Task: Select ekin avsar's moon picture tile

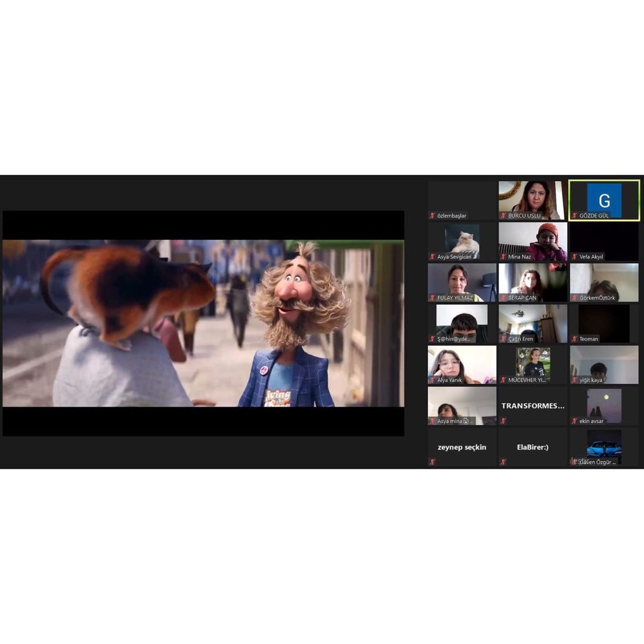Action: pos(604,406)
